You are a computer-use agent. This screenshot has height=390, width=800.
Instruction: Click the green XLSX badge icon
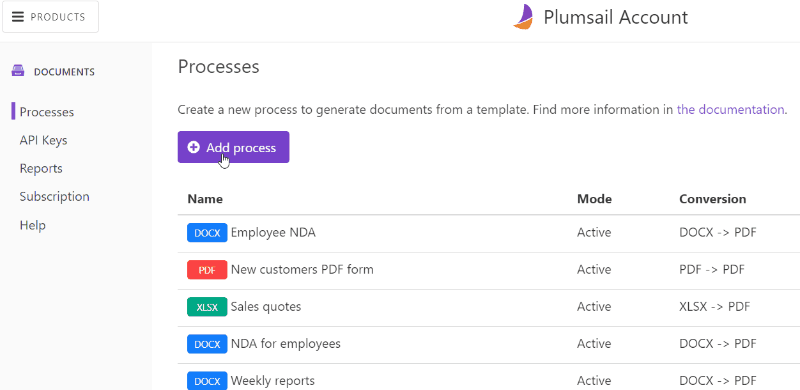coord(207,307)
